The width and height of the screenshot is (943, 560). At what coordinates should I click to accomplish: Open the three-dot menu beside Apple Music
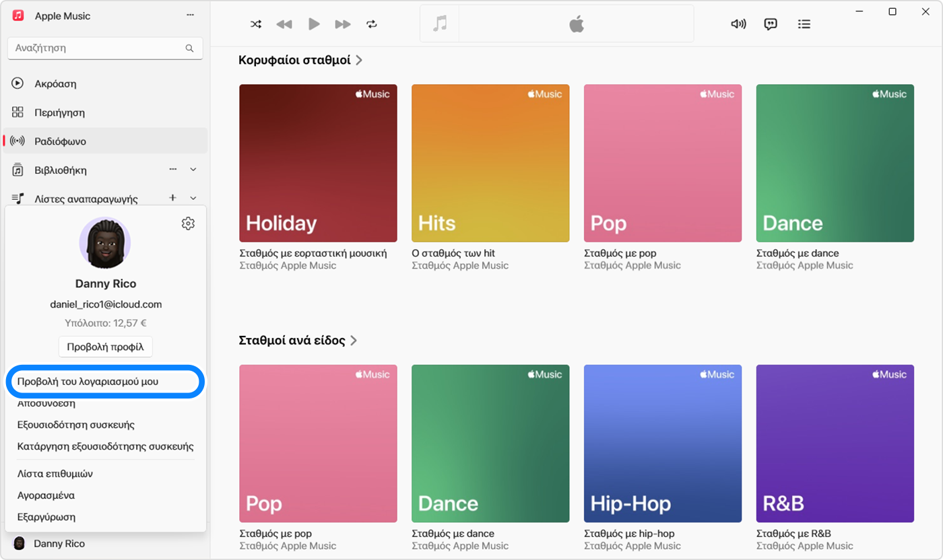point(191,15)
